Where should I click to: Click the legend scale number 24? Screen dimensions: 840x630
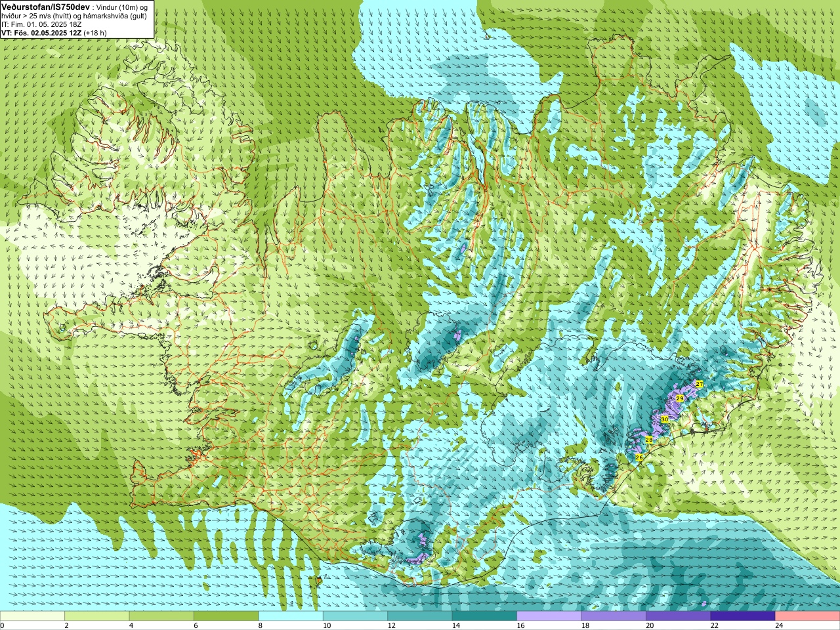779,625
